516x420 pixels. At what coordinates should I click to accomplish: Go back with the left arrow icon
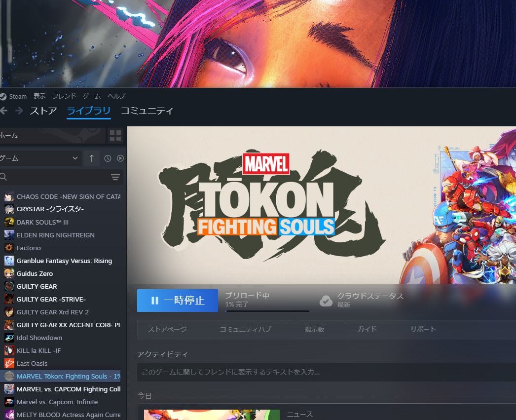click(3, 111)
